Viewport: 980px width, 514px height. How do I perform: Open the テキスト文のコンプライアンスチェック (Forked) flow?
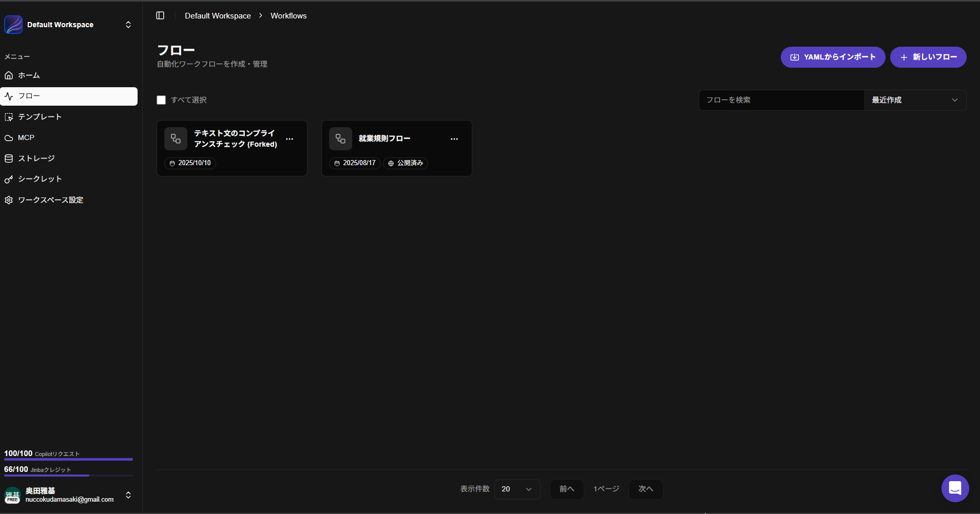[x=236, y=139]
